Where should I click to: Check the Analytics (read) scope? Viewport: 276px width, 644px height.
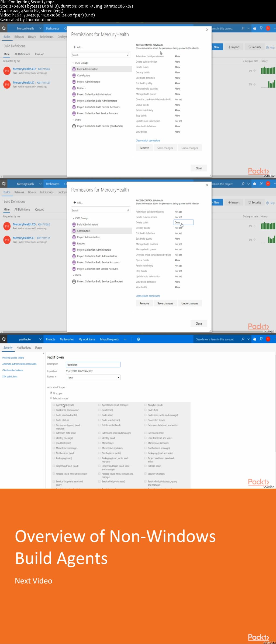point(145,405)
